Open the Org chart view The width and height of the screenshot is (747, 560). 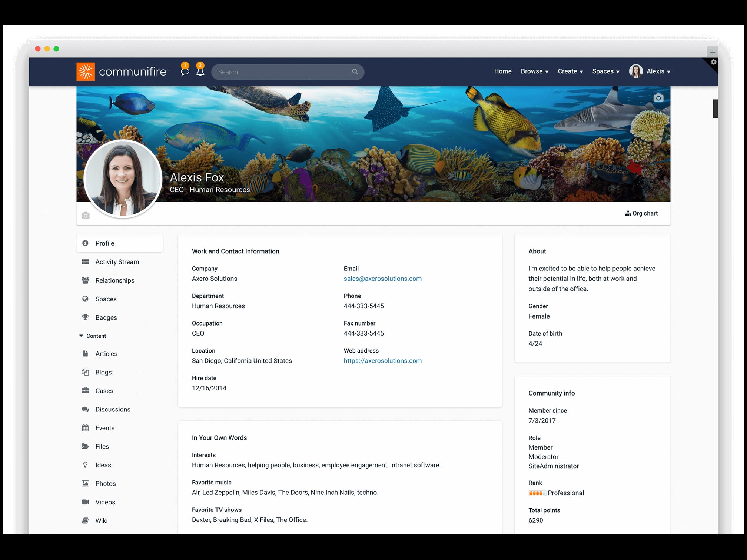pos(642,213)
